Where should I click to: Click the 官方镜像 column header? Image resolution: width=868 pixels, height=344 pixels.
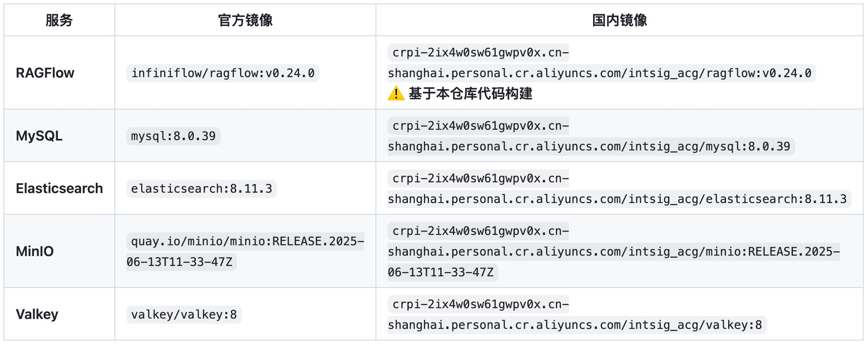pos(245,20)
